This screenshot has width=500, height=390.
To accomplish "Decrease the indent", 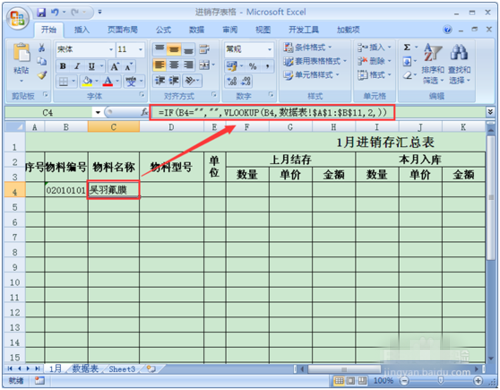I will click(x=160, y=80).
